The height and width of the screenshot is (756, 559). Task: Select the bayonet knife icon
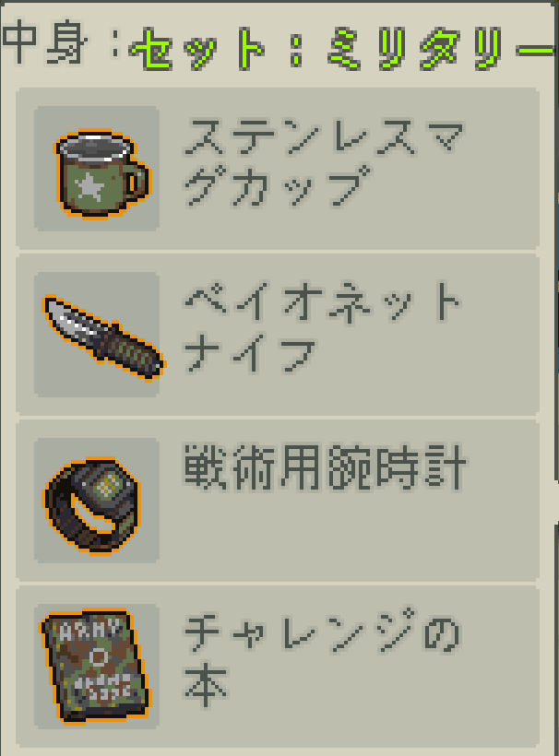pyautogui.click(x=103, y=337)
